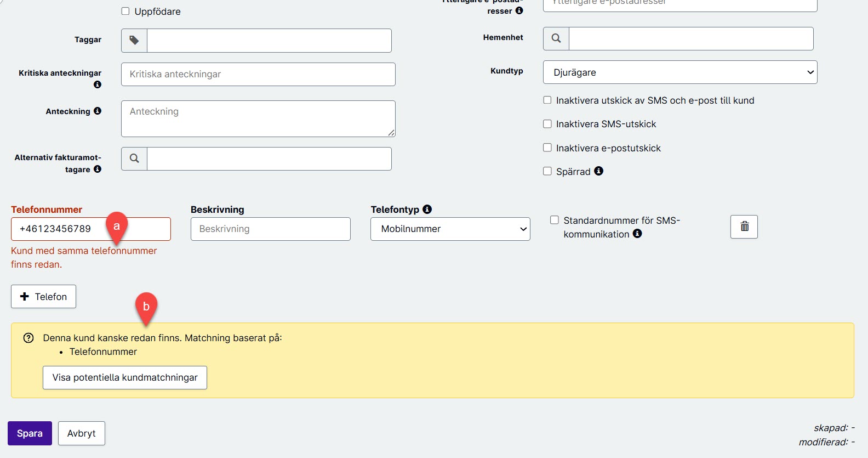Image resolution: width=868 pixels, height=458 pixels.
Task: Click info icon beside Anteckning label
Action: 98,111
